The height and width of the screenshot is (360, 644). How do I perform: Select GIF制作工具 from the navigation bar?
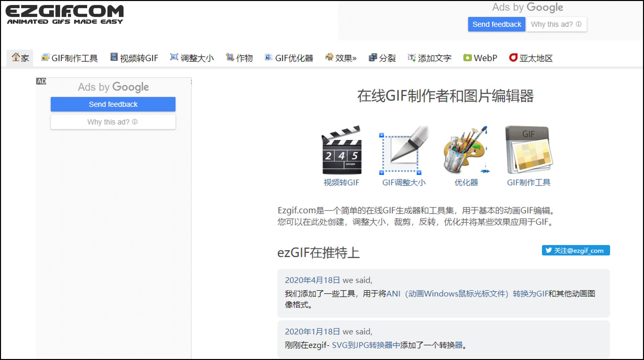point(75,58)
